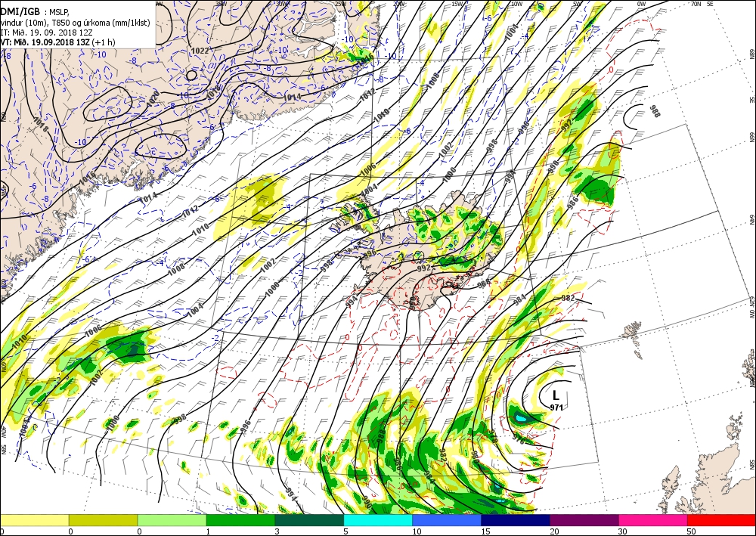This screenshot has width=756, height=536.
Task: Pick the navy blue legend swatch
Action: click(516, 520)
